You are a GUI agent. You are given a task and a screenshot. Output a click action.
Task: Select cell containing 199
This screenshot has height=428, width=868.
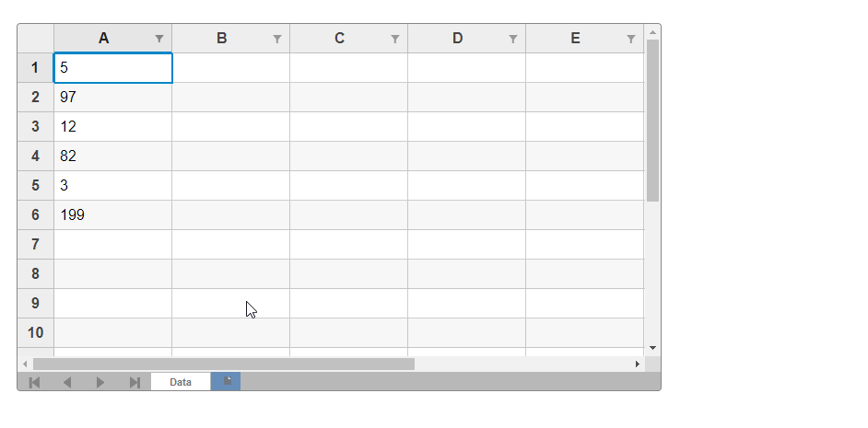tap(113, 215)
